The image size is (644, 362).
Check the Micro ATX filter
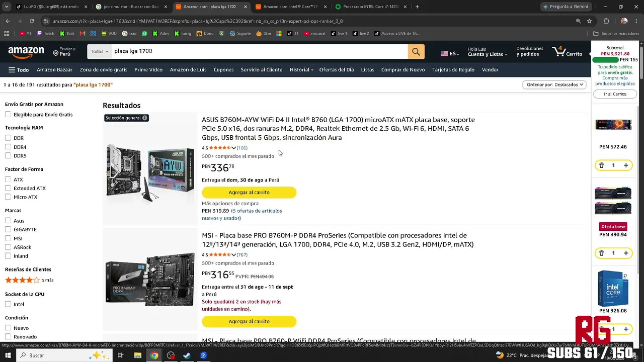[8, 197]
